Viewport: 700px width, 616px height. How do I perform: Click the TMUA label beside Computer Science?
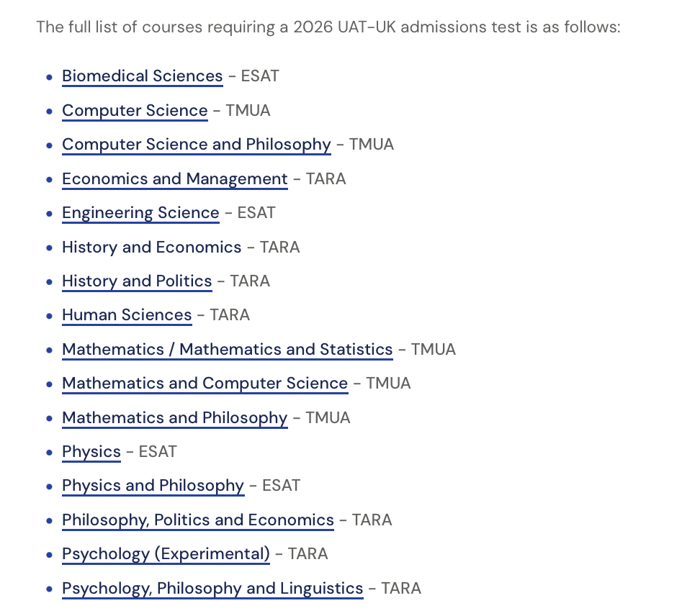(x=248, y=111)
